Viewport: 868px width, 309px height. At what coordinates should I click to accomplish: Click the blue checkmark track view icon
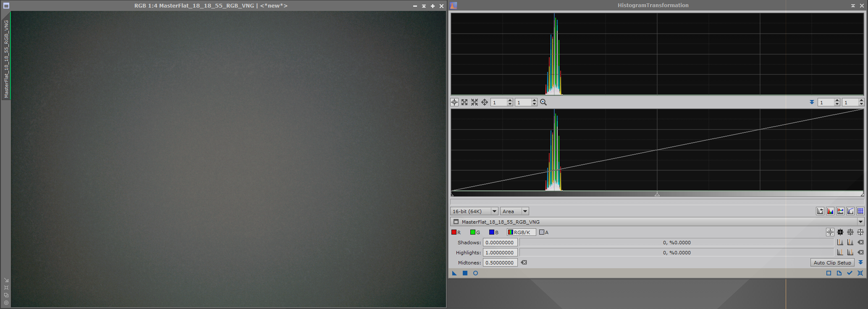tap(850, 273)
